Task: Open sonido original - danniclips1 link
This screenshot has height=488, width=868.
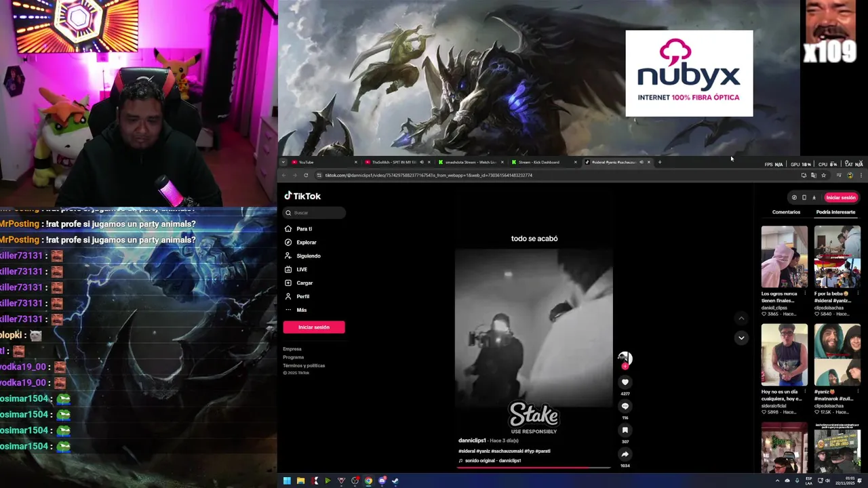Action: click(x=493, y=461)
